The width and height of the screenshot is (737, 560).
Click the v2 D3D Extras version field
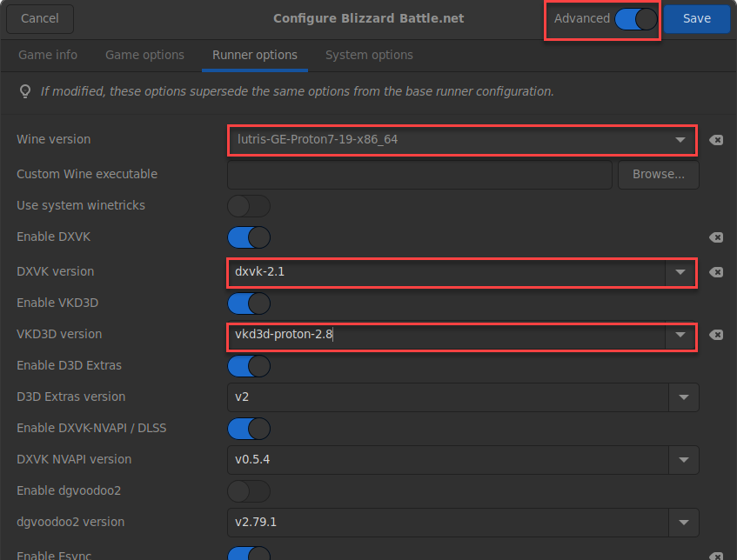click(448, 397)
